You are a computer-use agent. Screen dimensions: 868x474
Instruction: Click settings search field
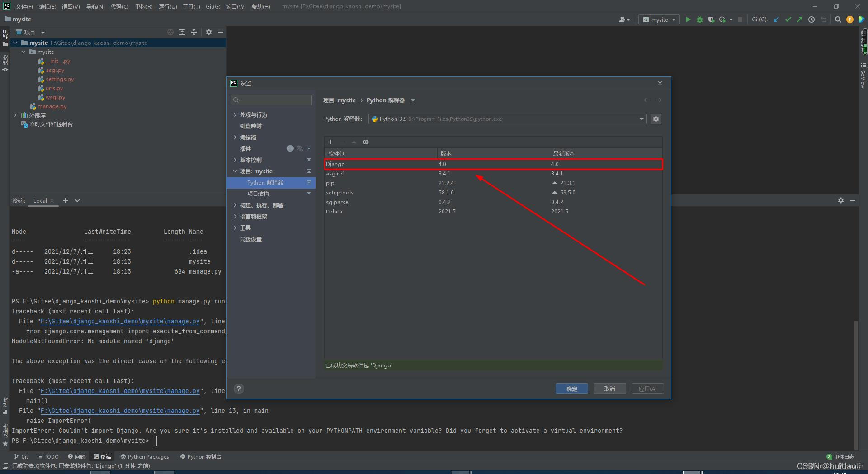coord(271,100)
